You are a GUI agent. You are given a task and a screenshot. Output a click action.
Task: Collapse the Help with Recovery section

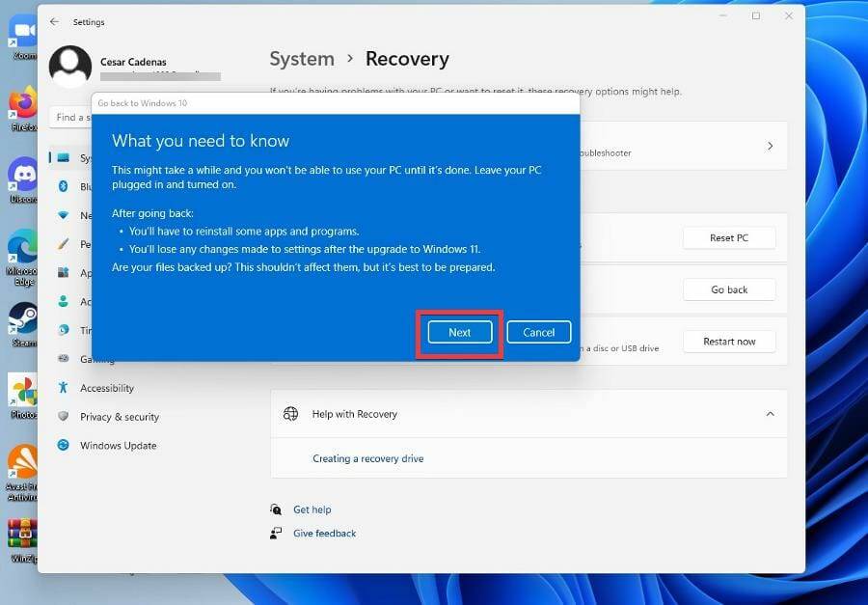[x=770, y=414]
